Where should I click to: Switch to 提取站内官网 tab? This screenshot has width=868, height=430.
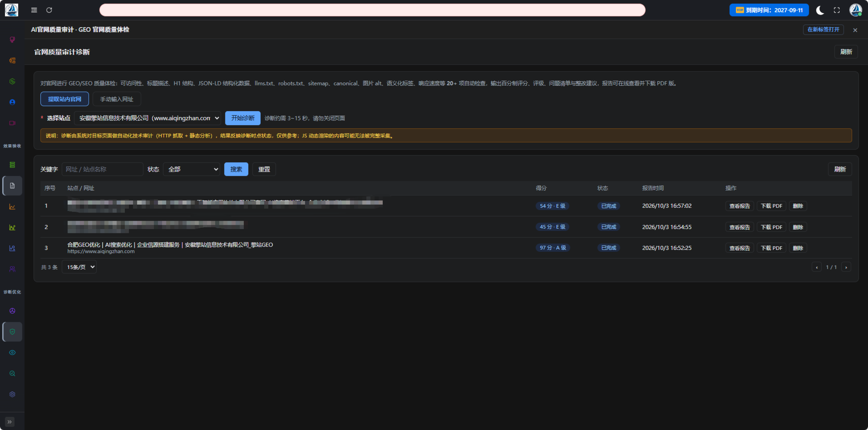[65, 99]
